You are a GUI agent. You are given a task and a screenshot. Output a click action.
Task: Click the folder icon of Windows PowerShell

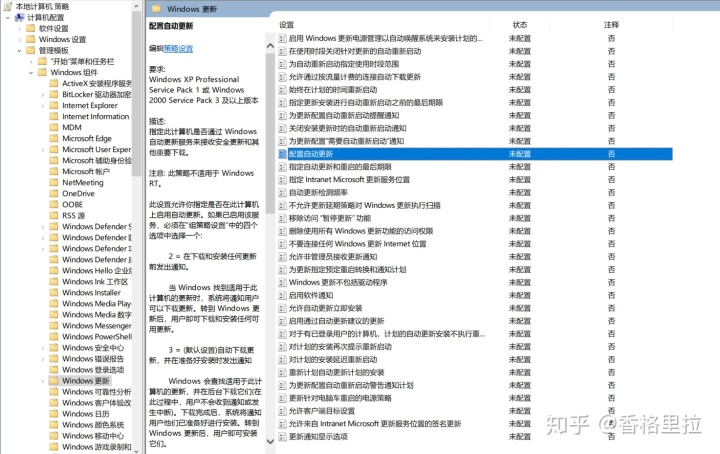(54, 337)
